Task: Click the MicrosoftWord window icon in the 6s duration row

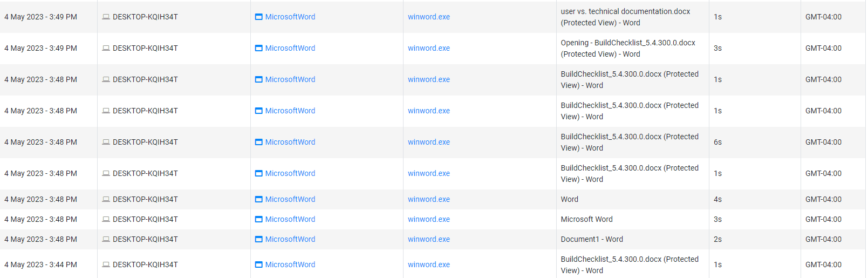Action: 259,143
